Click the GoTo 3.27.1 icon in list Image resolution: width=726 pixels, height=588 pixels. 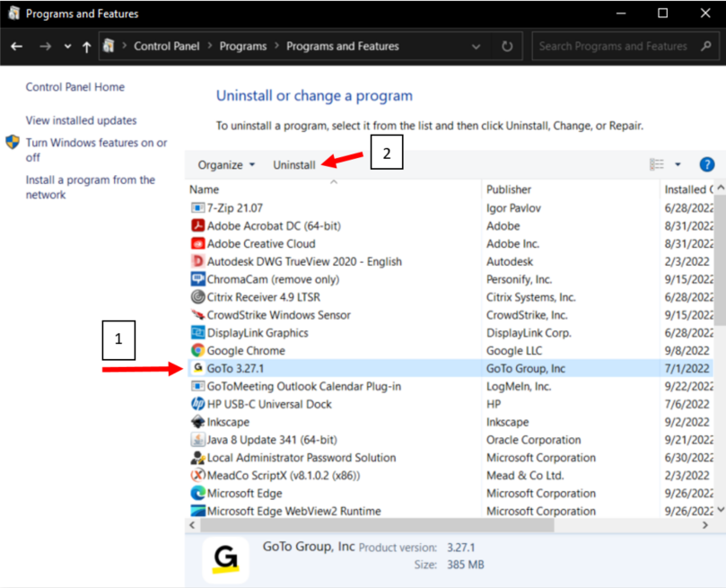[x=197, y=369]
